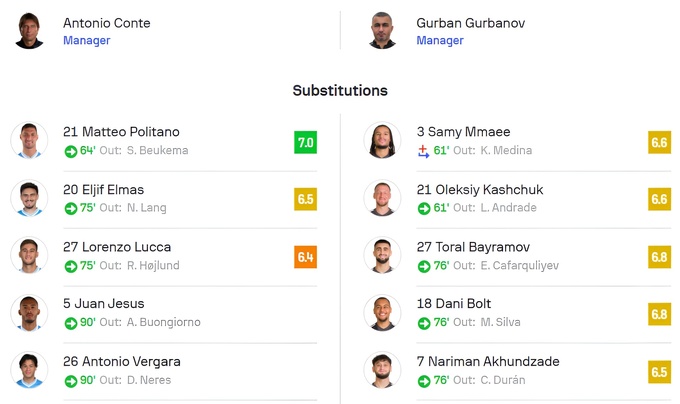Click Nariman Akhundzade's player avatar

[x=384, y=370]
